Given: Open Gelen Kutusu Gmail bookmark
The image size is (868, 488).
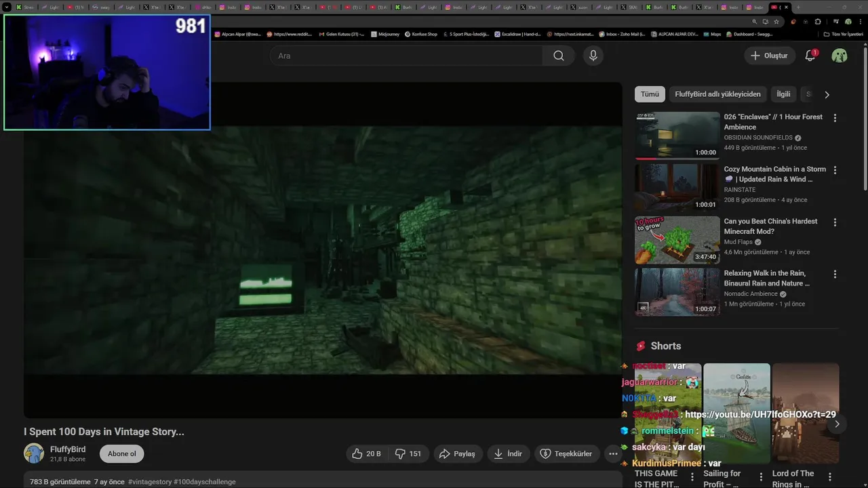Looking at the screenshot, I should (x=341, y=34).
